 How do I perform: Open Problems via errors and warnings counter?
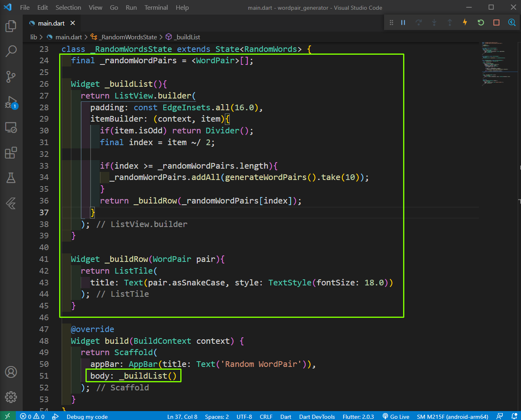[32, 416]
